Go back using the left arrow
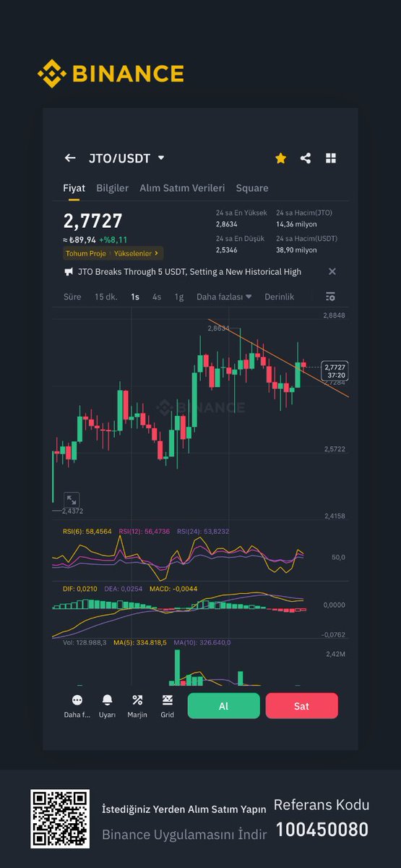The width and height of the screenshot is (401, 868). pyautogui.click(x=70, y=158)
